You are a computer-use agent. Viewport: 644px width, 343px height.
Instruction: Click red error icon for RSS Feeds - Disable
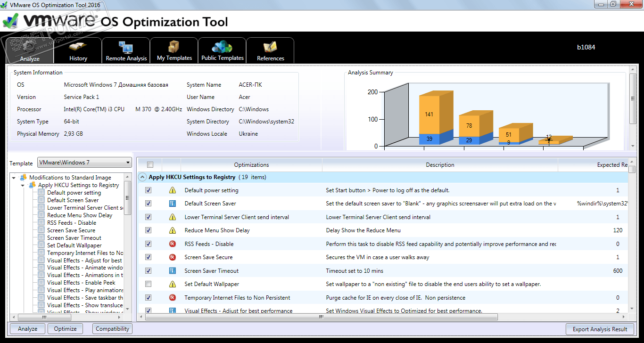(x=173, y=244)
